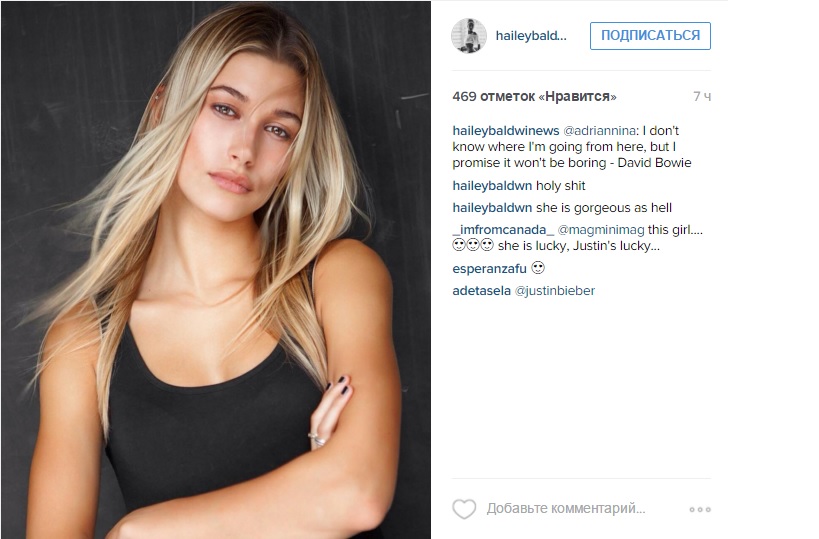Follow the @magminimag mention link
This screenshot has height=539, width=819.
pyautogui.click(x=601, y=230)
